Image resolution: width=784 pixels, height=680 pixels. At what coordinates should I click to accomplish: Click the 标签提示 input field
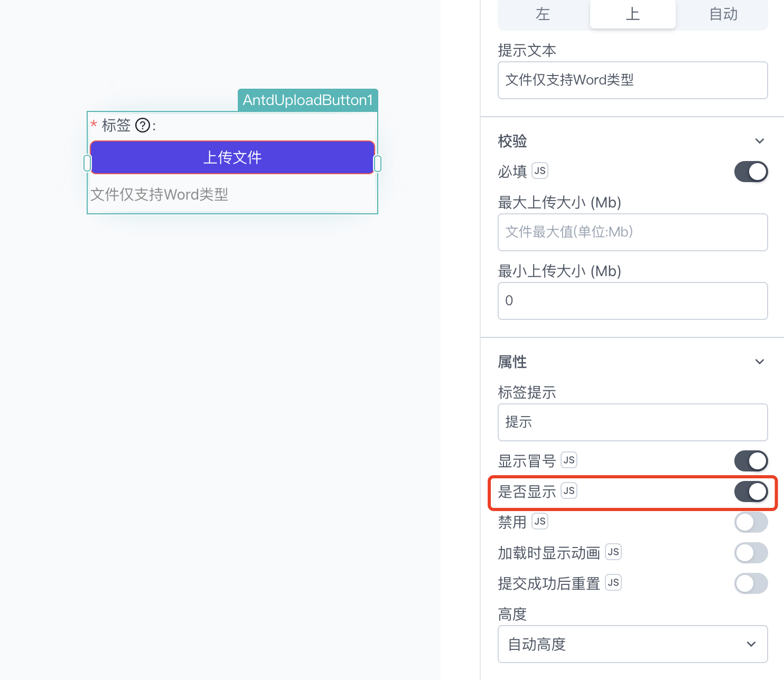click(633, 422)
